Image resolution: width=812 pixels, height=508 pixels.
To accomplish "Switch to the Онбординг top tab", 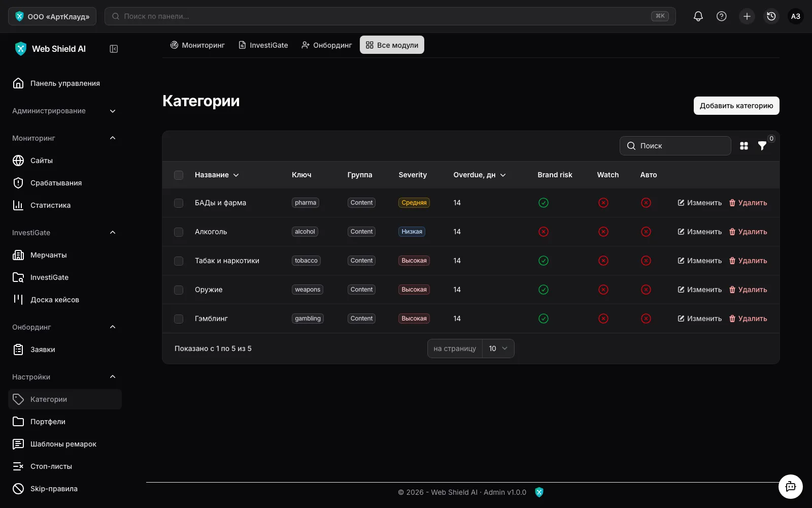I will (326, 45).
